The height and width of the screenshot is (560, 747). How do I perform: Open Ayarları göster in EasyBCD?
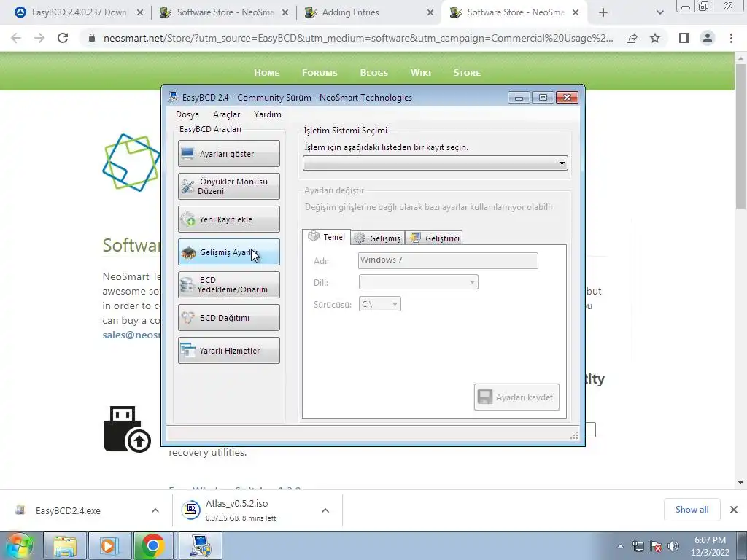click(x=228, y=153)
